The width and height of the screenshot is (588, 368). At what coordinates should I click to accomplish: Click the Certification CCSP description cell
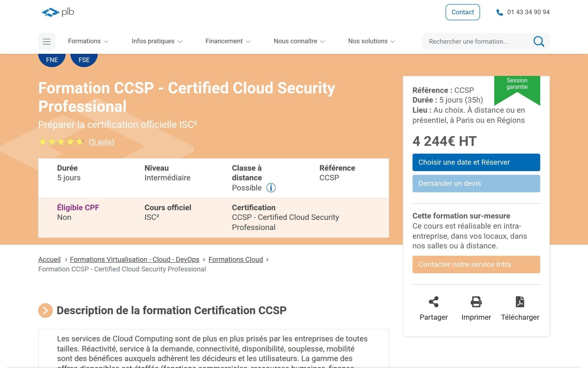coord(285,217)
